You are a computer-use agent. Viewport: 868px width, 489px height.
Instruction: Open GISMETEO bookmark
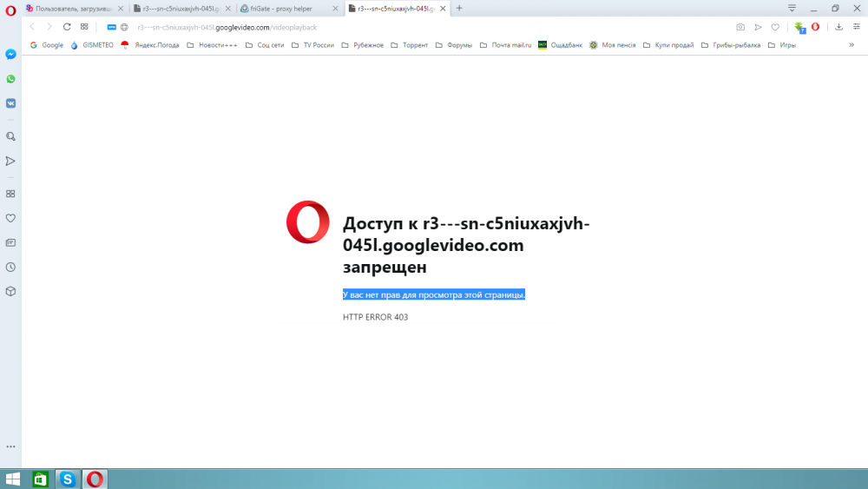click(92, 45)
